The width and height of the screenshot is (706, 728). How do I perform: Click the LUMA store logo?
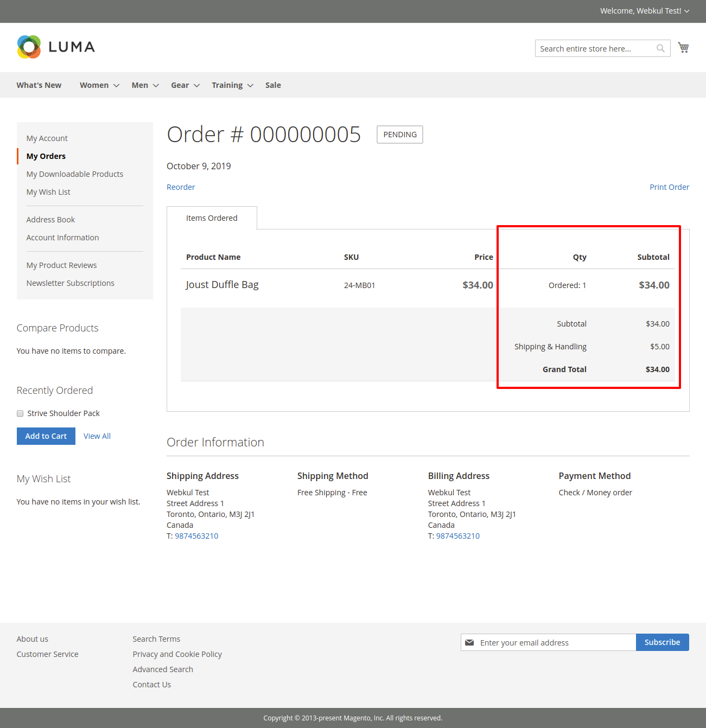55,47
